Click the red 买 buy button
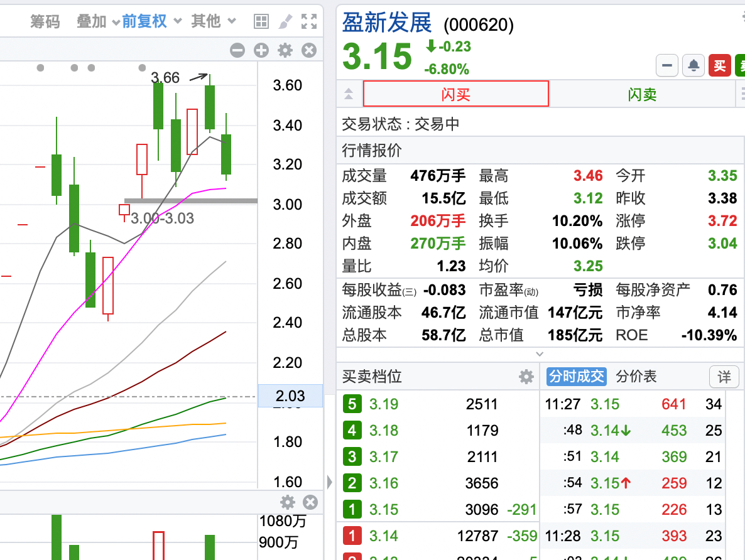The width and height of the screenshot is (745, 560). [720, 65]
